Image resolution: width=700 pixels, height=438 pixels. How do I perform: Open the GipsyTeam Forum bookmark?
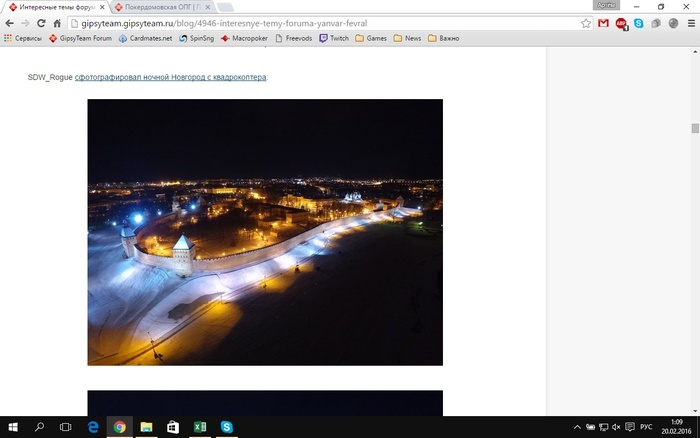pos(80,38)
